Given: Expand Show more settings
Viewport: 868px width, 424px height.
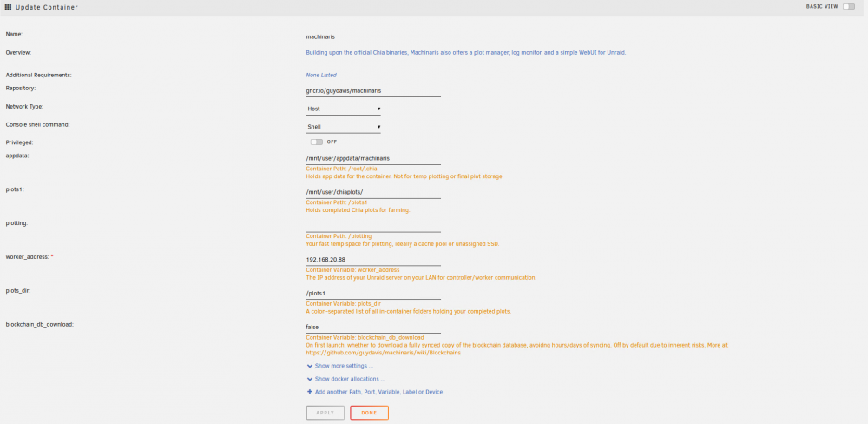Looking at the screenshot, I should [344, 366].
